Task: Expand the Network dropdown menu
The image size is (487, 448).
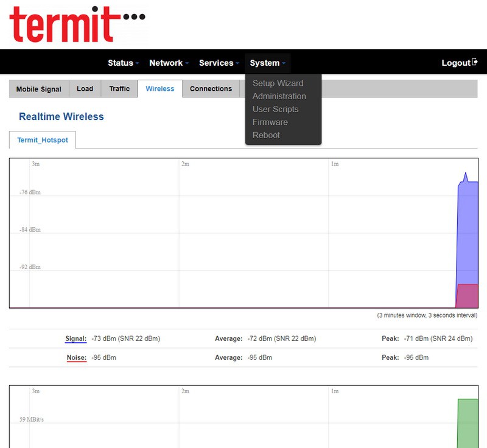Action: [x=169, y=63]
